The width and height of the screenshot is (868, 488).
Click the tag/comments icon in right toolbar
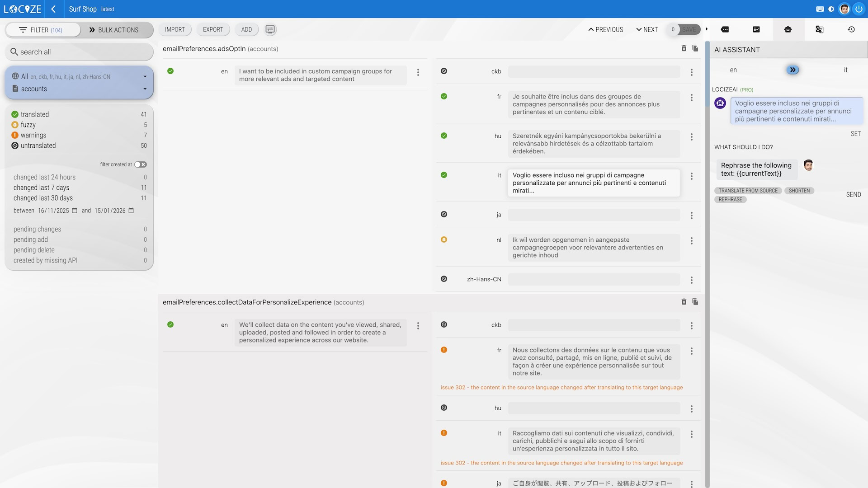[x=725, y=29]
